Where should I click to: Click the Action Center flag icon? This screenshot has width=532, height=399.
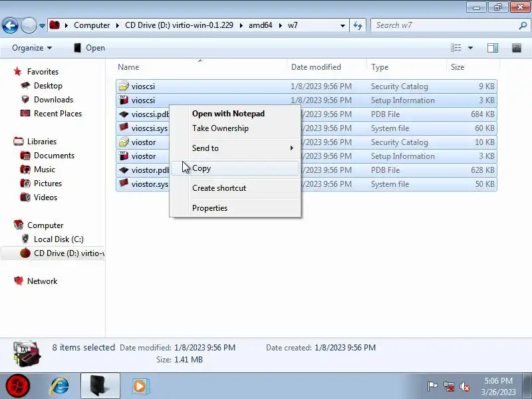pyautogui.click(x=433, y=386)
